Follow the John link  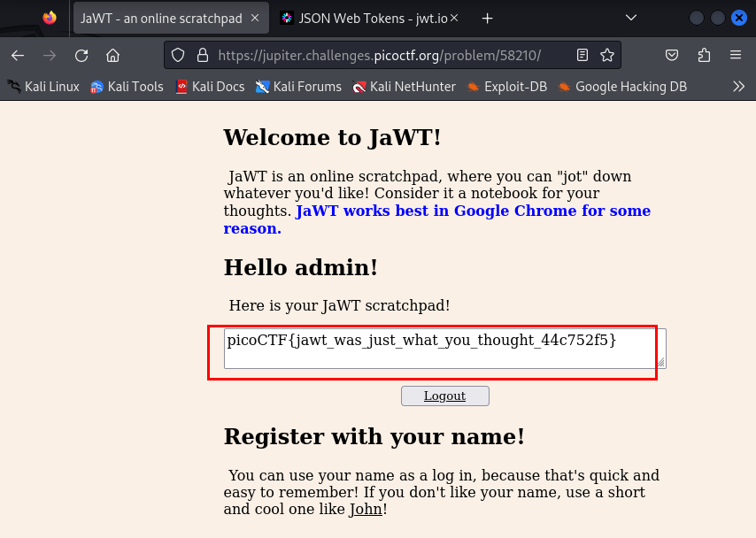point(366,509)
